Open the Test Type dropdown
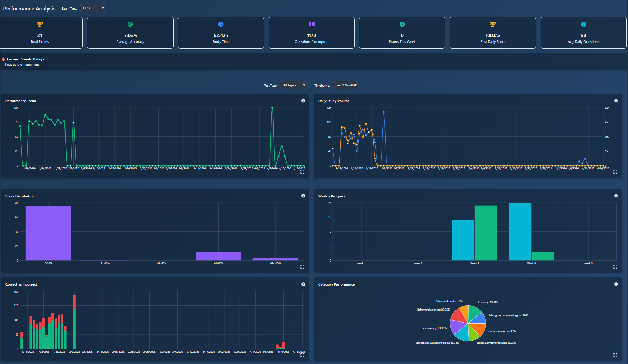 point(293,85)
